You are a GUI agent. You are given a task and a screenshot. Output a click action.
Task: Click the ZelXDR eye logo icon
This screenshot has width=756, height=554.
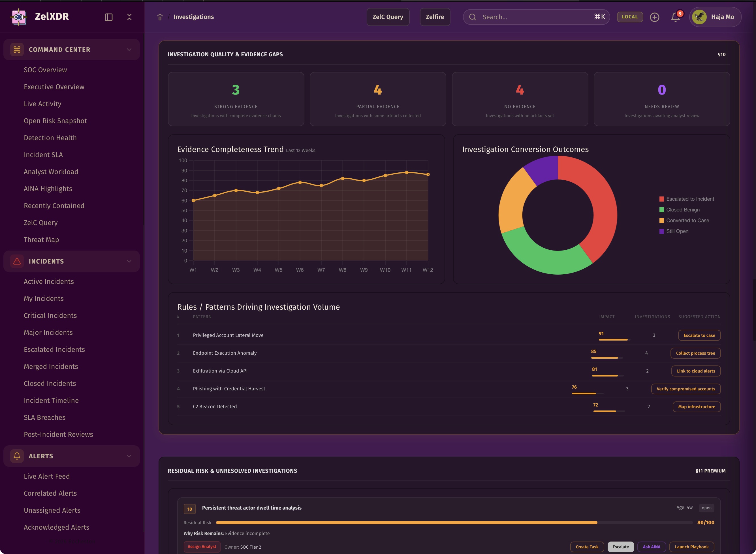[19, 17]
